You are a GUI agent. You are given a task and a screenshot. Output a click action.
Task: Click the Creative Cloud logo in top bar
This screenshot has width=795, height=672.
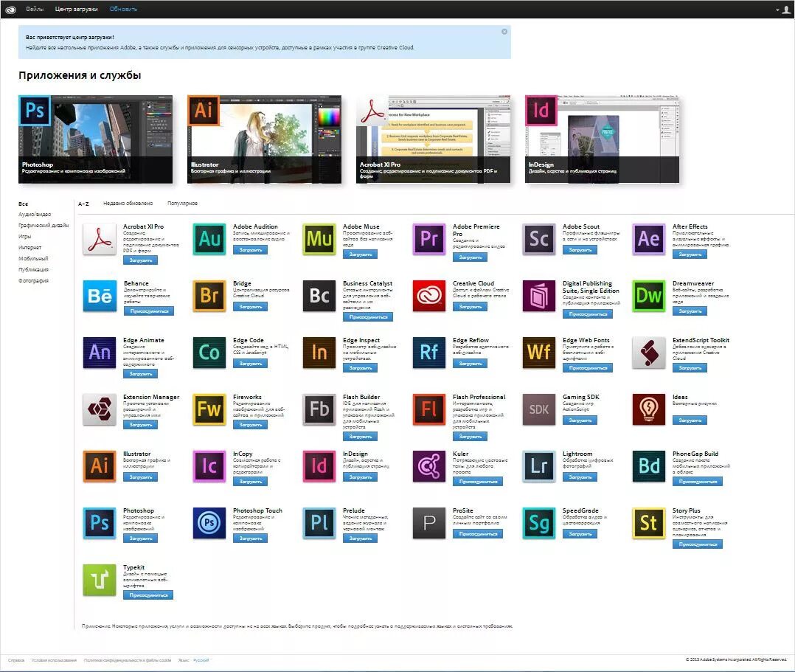[x=10, y=9]
